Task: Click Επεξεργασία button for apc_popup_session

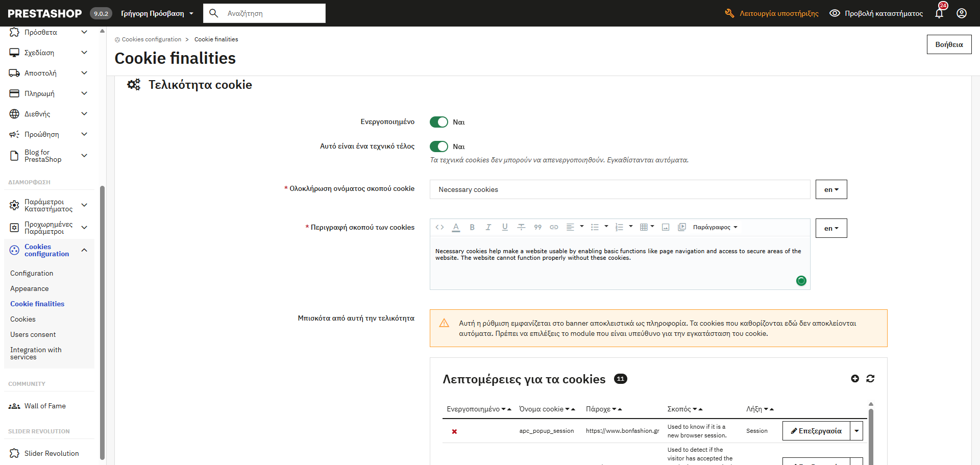Action: click(x=816, y=431)
